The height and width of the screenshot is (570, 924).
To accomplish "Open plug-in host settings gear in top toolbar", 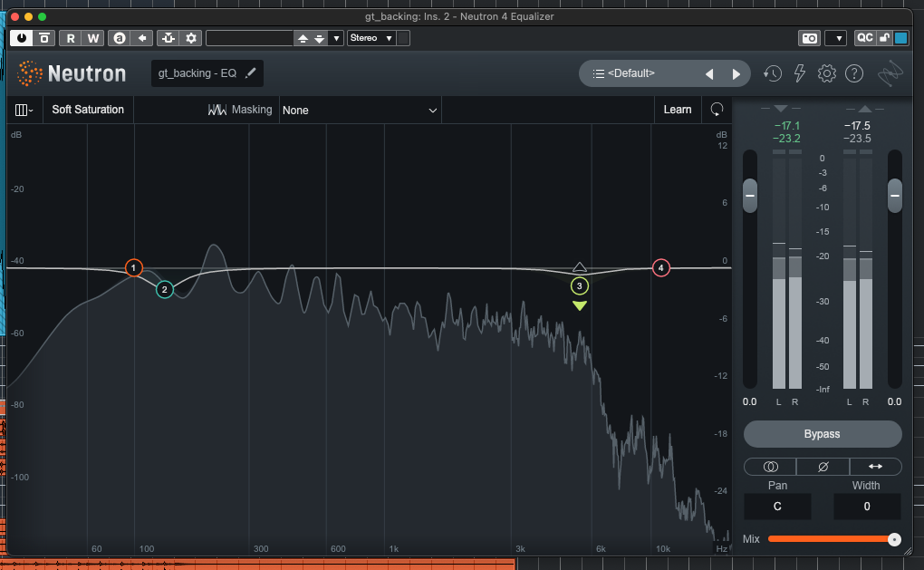I will [191, 38].
